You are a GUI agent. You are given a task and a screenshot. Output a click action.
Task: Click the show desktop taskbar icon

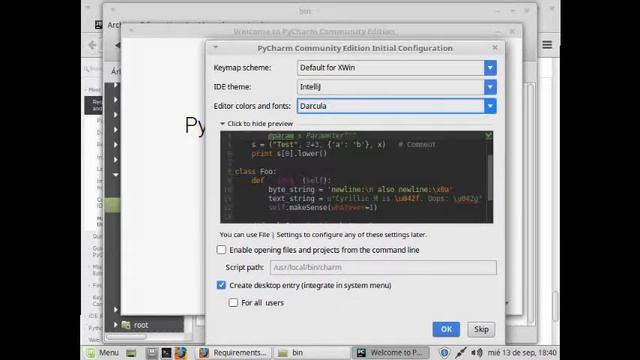click(x=131, y=353)
